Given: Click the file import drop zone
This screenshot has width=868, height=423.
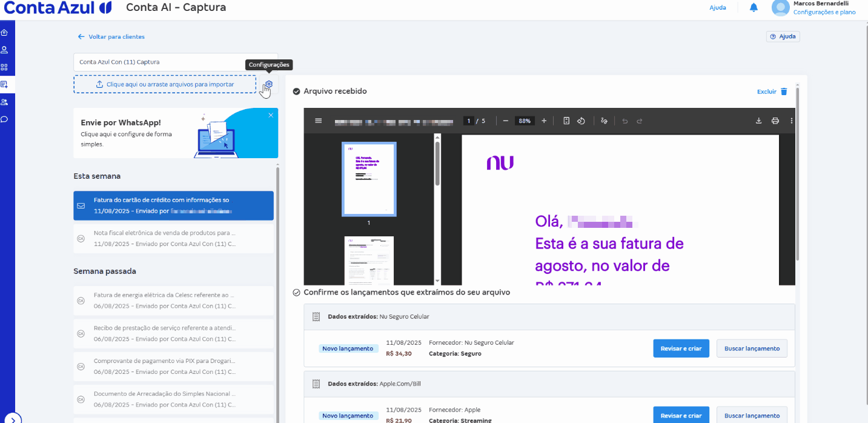Looking at the screenshot, I should point(165,84).
